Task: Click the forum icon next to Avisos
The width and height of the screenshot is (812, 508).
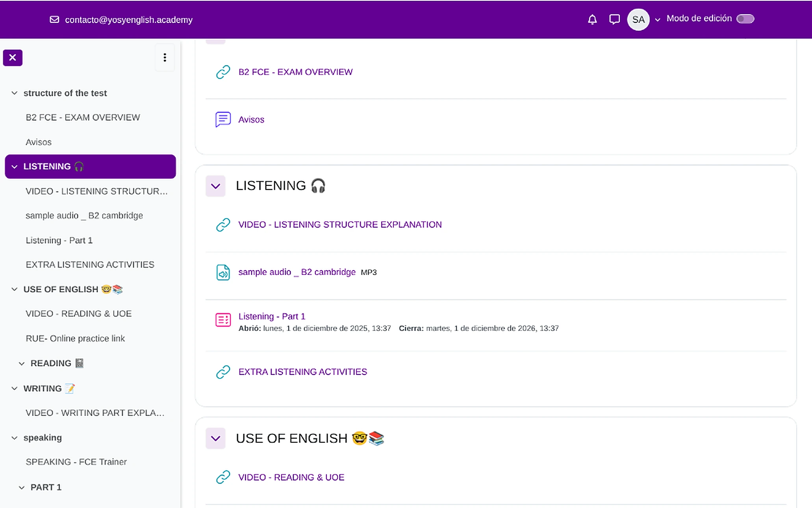Action: [223, 119]
